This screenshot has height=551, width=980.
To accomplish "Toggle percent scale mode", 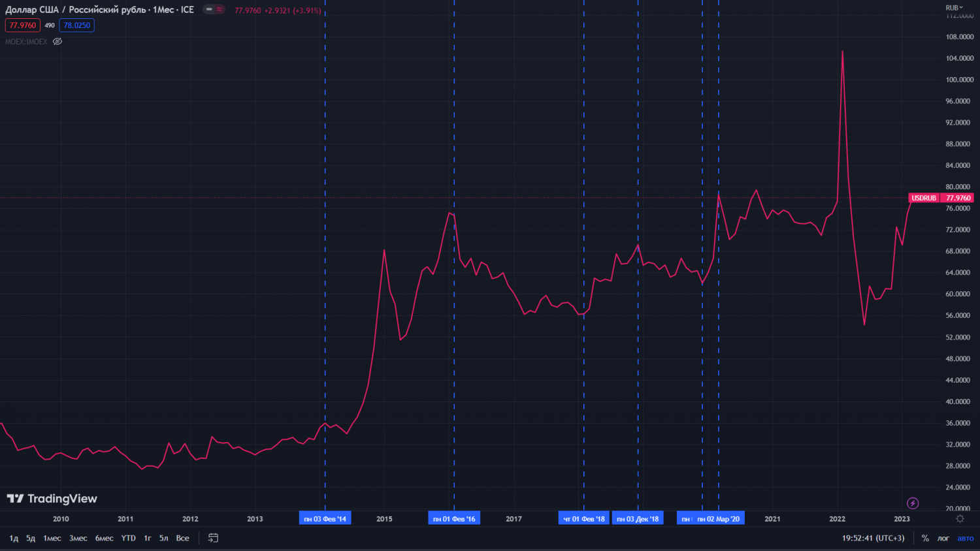I will tap(925, 538).
